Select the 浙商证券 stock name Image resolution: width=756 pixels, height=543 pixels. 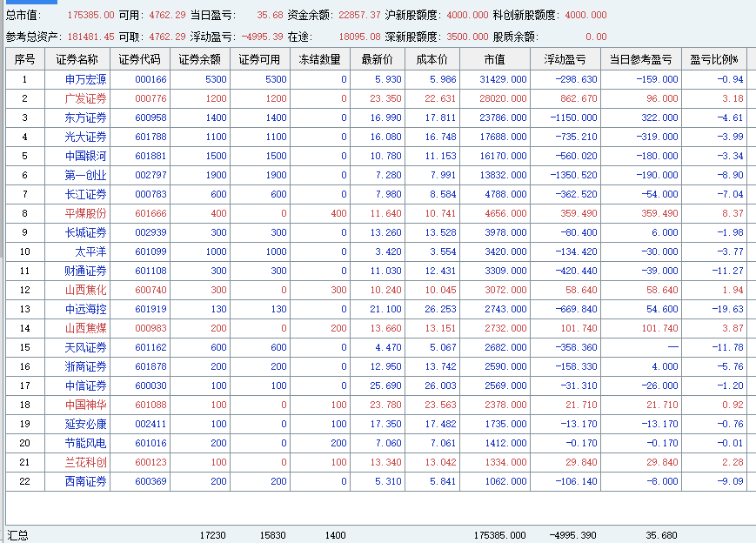tap(86, 366)
